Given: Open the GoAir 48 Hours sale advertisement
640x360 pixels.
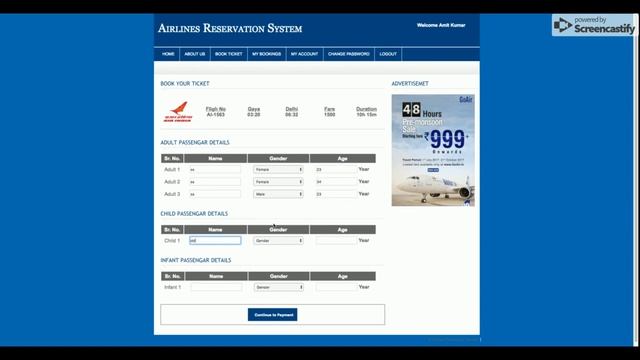Looking at the screenshot, I should [x=433, y=150].
